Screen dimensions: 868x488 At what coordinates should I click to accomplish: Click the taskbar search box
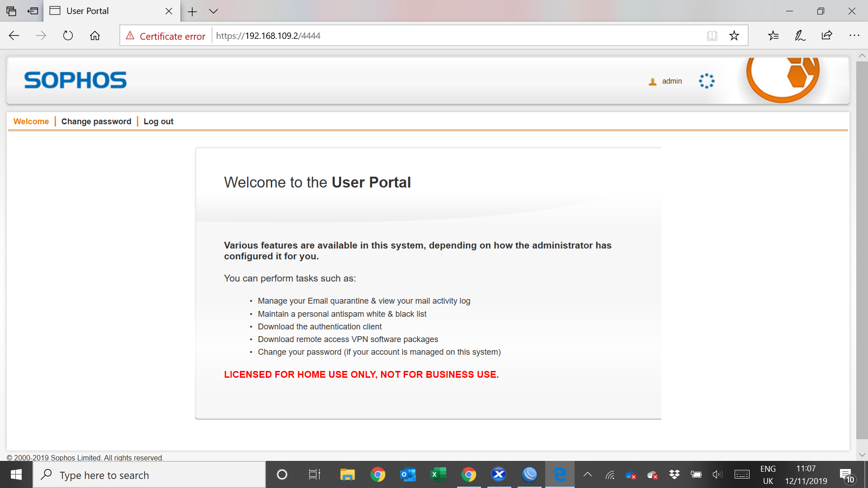point(149,475)
